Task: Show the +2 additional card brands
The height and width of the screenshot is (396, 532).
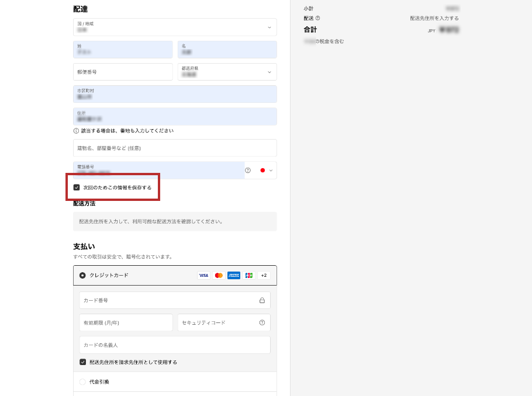Action: 264,275
